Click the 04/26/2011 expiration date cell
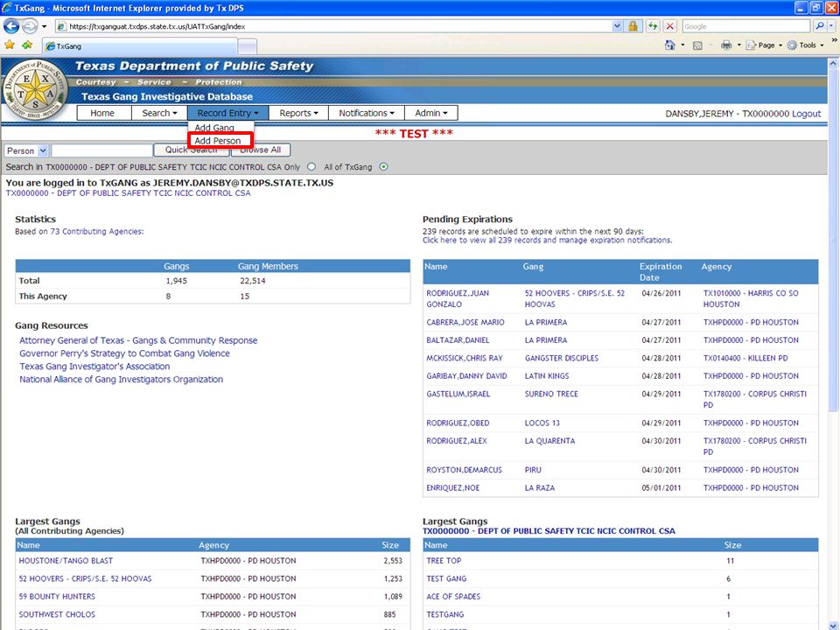This screenshot has height=630, width=840. point(661,294)
